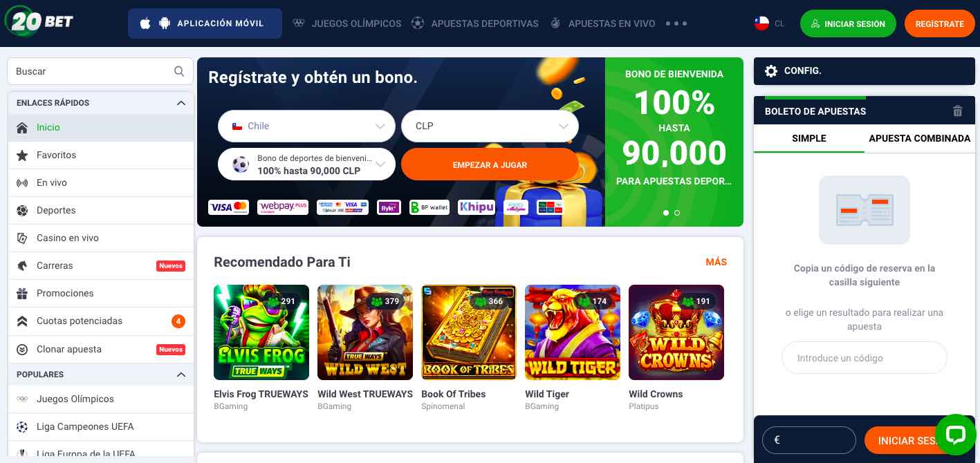Open Apuestas Deportivas in top navigation
The image size is (980, 463).
click(x=484, y=23)
